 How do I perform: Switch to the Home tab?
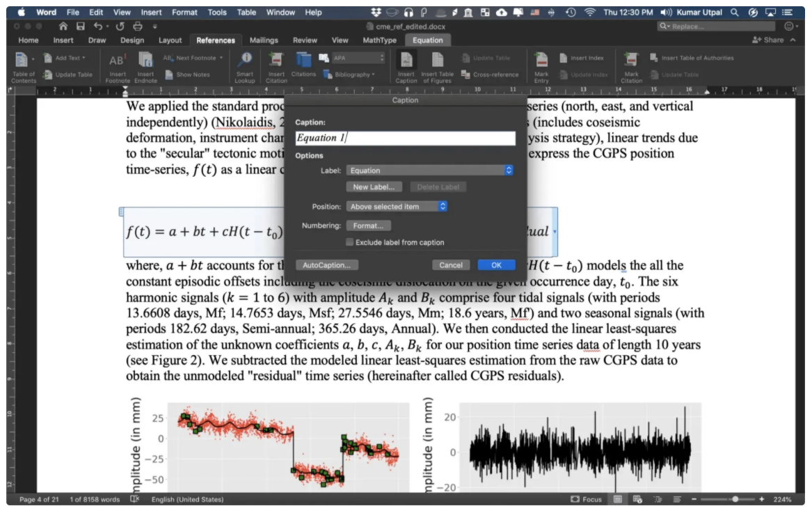(28, 40)
